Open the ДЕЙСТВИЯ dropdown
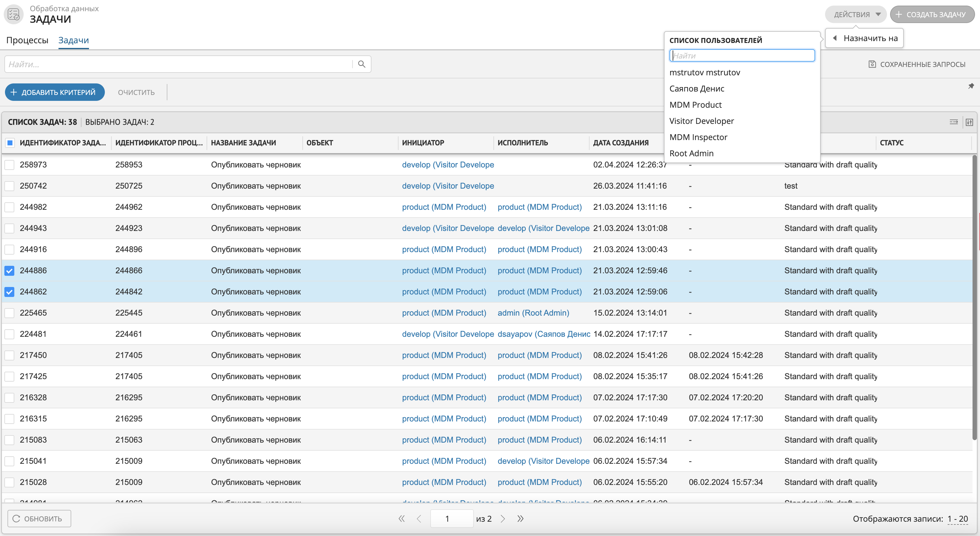 (856, 14)
